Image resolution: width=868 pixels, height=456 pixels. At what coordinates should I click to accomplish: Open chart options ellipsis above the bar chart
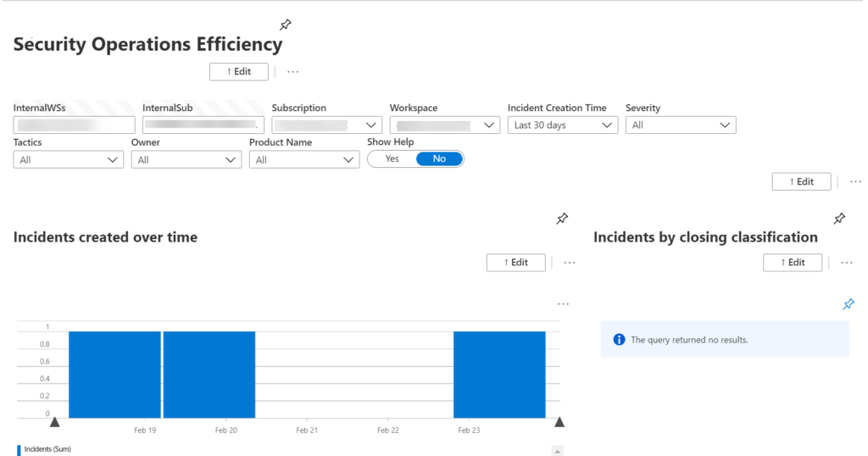563,303
